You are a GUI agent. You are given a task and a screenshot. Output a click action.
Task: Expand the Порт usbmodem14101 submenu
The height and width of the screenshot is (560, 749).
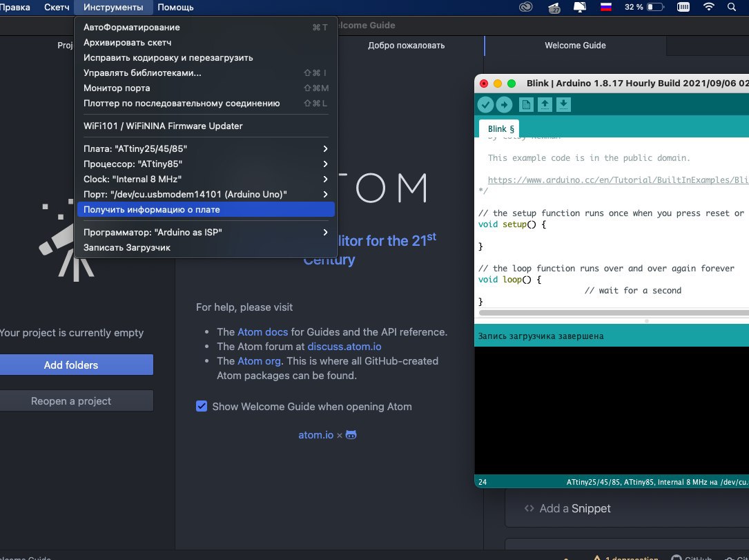[206, 195]
